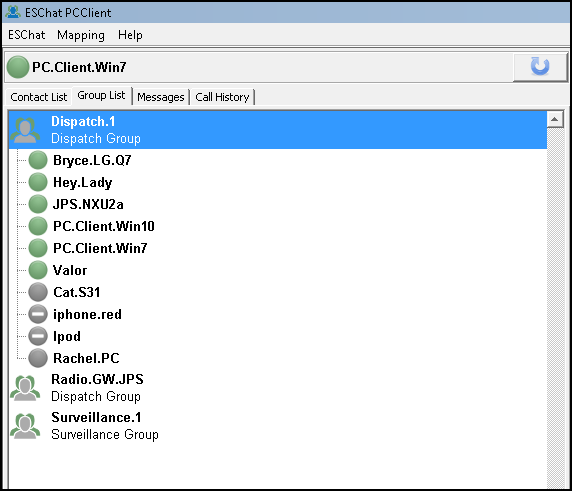The height and width of the screenshot is (491, 572).
Task: Click the green status icon beside Bryce.LG.Q7
Action: 38,160
